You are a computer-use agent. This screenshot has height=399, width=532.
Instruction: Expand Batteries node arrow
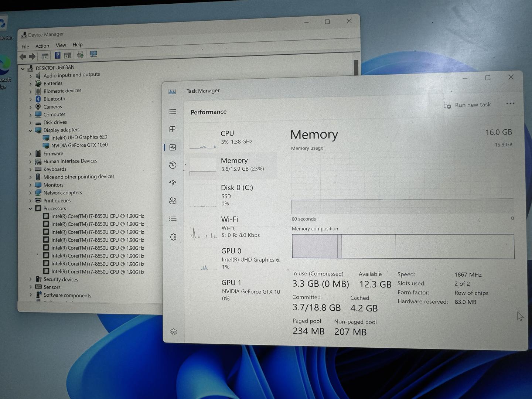(x=31, y=84)
